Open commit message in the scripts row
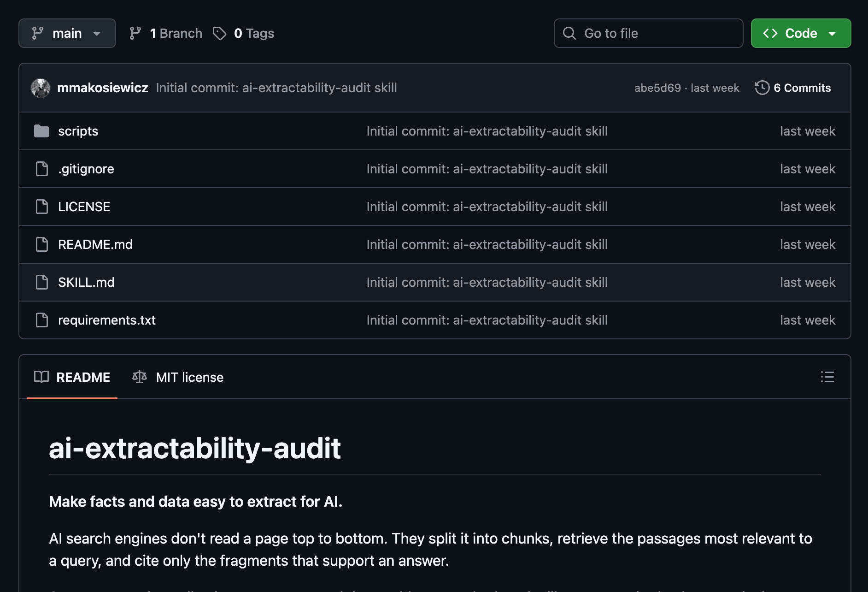 coord(487,131)
